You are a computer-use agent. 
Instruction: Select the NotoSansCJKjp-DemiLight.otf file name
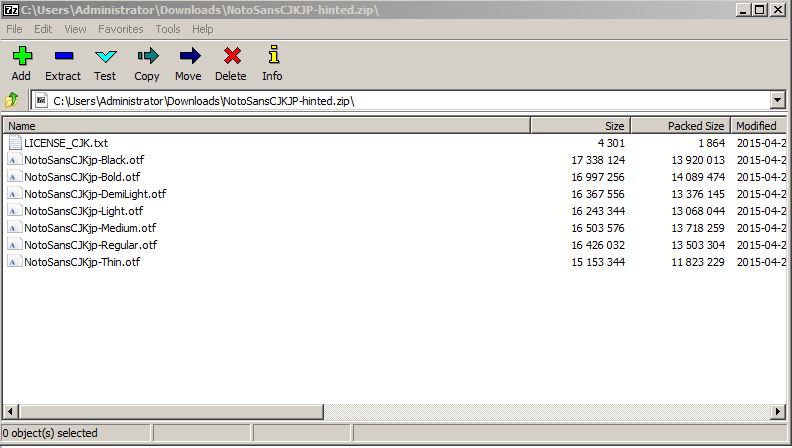pos(95,194)
